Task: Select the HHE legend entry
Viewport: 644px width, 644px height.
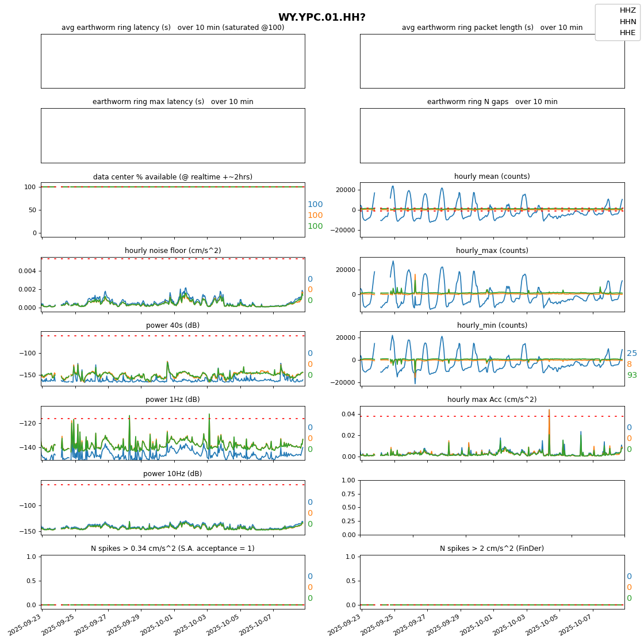Action: 627,33
